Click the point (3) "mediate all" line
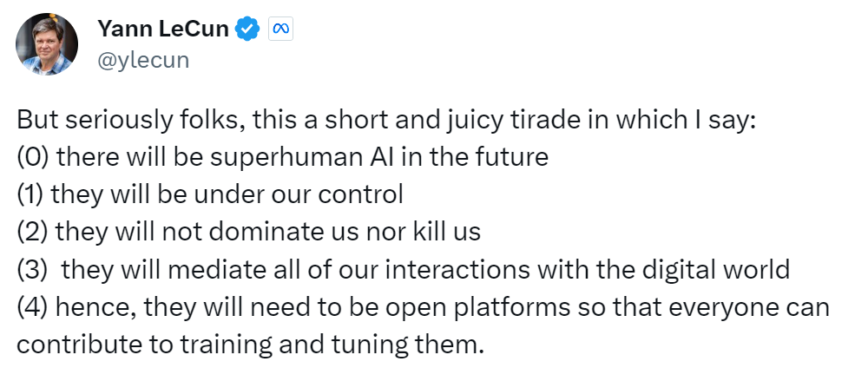The height and width of the screenshot is (368, 868). click(404, 268)
